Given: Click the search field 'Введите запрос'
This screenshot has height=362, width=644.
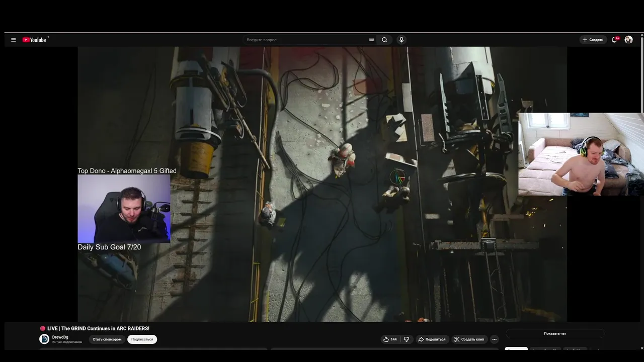Looking at the screenshot, I should pos(306,40).
